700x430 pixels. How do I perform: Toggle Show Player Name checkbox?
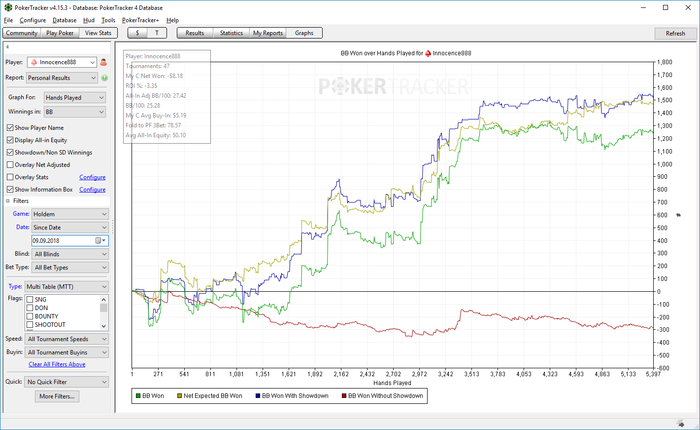click(10, 128)
